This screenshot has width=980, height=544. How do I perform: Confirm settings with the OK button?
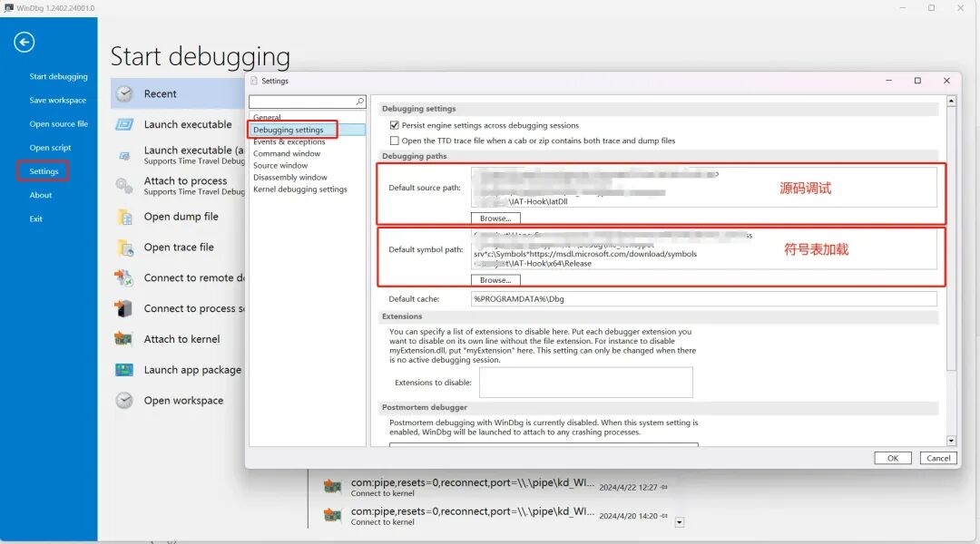893,459
